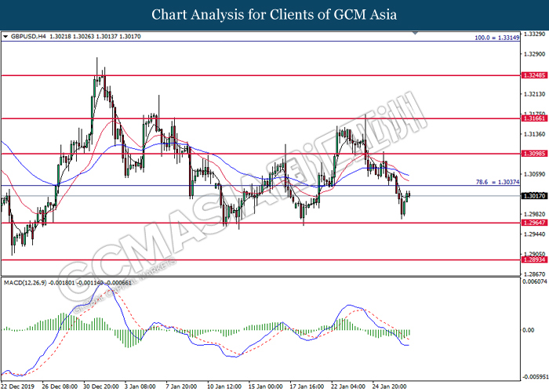The image size is (549, 392).
Task: Select the 1.30985 red price label
Action: (x=534, y=154)
